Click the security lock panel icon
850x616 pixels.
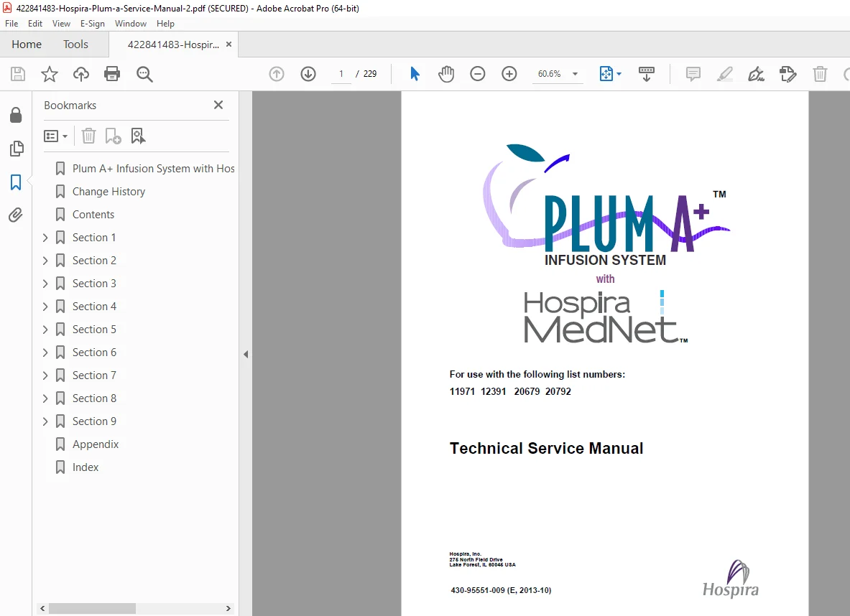(x=16, y=115)
